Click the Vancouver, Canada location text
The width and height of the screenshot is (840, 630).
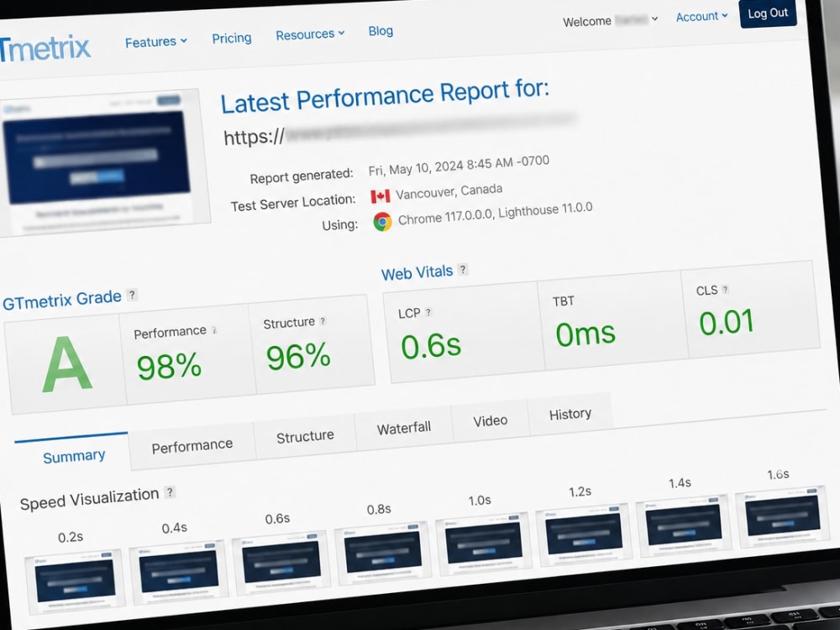[449, 191]
